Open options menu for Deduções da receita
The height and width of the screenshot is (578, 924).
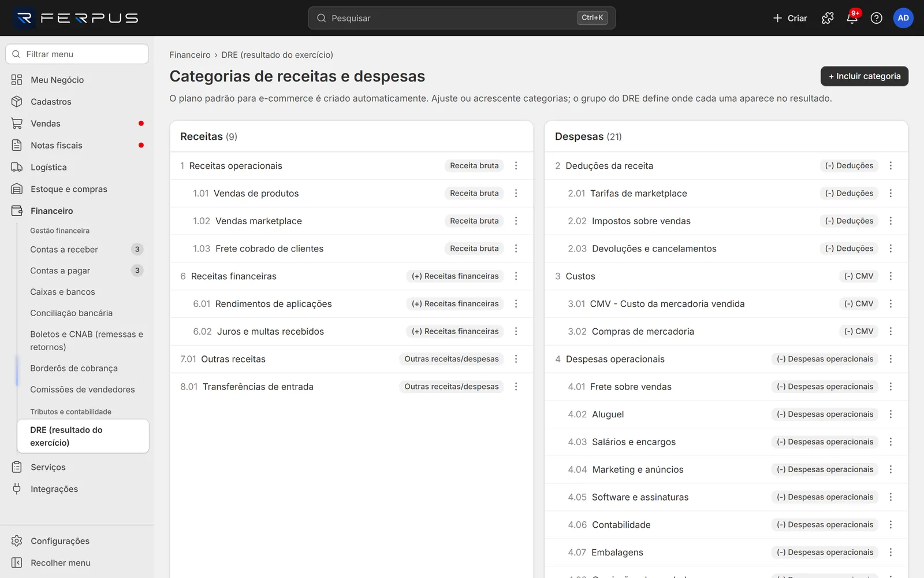coord(891,165)
